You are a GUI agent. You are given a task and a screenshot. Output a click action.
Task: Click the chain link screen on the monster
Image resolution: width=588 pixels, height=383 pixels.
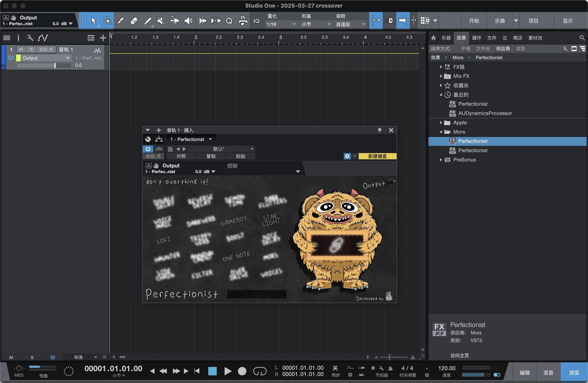(336, 245)
